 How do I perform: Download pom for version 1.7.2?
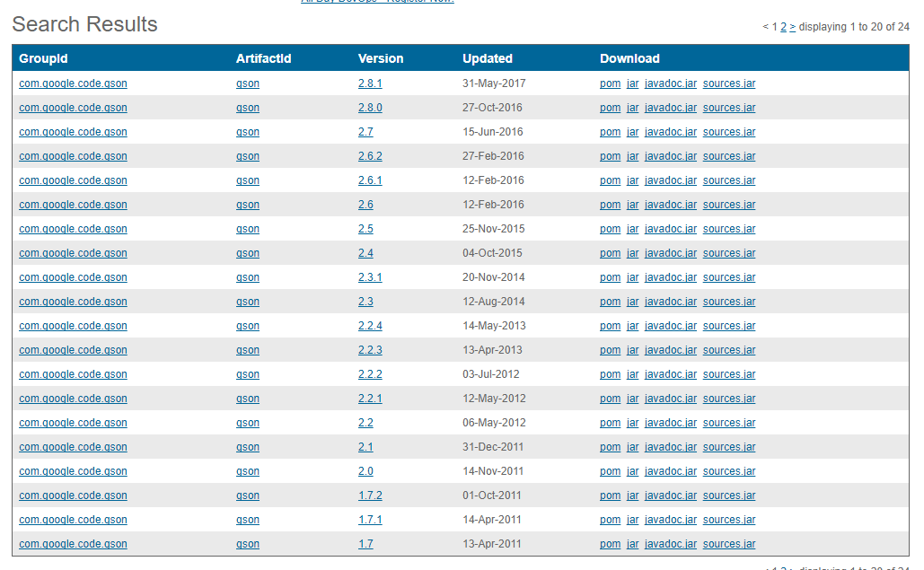(x=610, y=495)
